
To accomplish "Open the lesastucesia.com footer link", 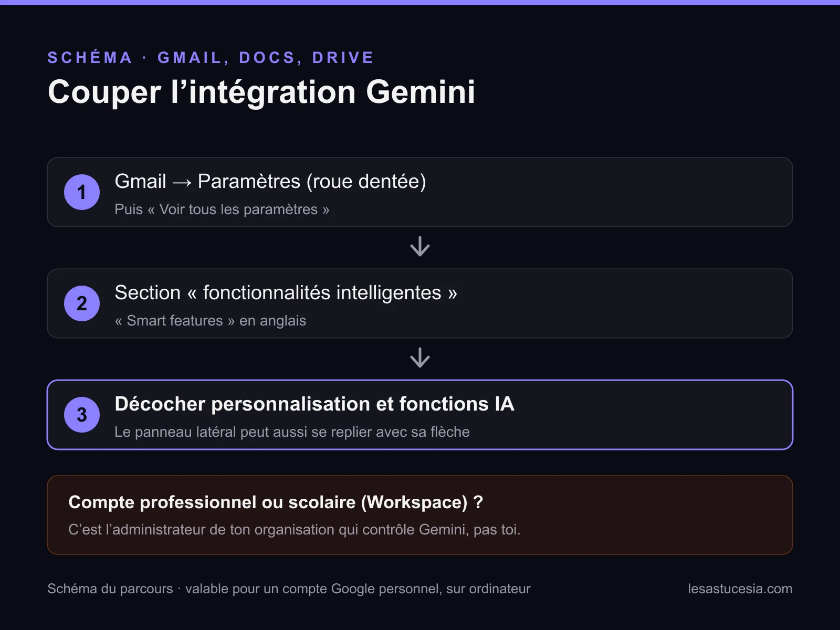I will click(x=740, y=589).
